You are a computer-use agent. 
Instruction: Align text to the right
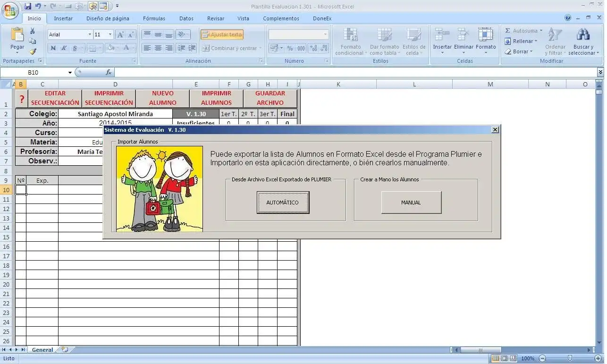pos(169,48)
